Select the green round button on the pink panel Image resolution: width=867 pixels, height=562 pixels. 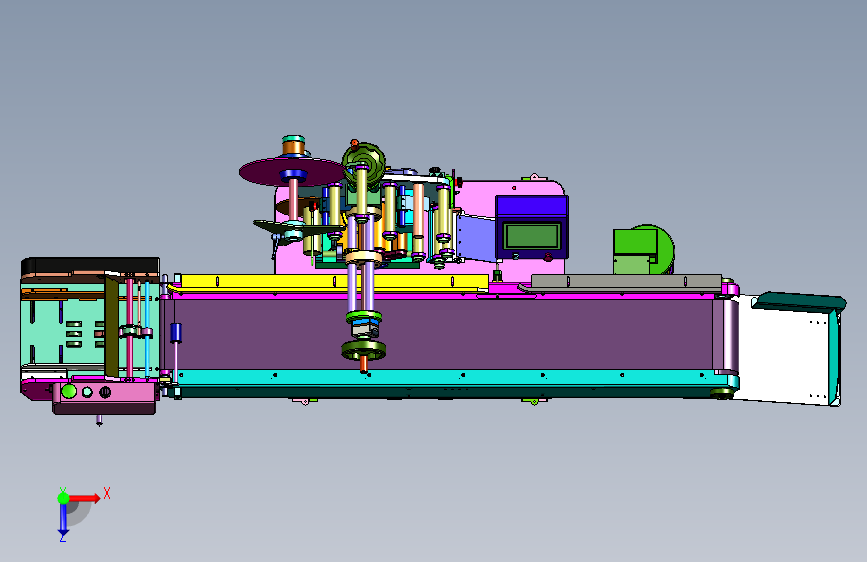(x=69, y=392)
